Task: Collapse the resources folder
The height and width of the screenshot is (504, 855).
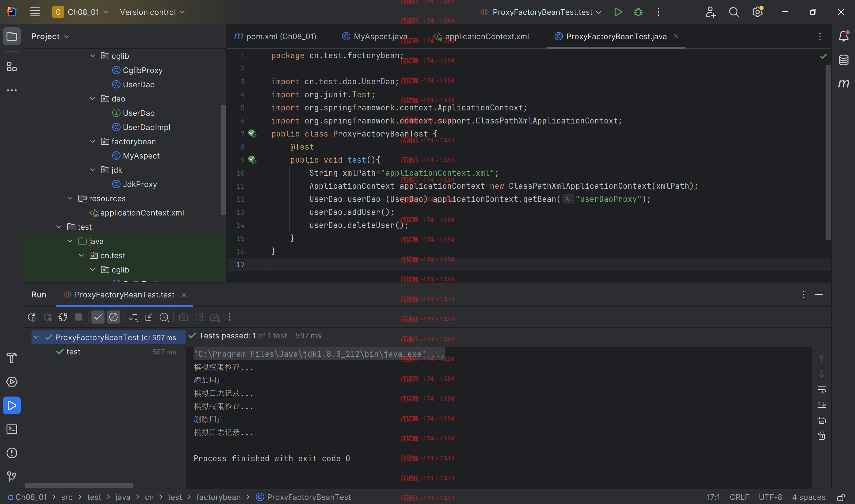Action: coord(70,198)
